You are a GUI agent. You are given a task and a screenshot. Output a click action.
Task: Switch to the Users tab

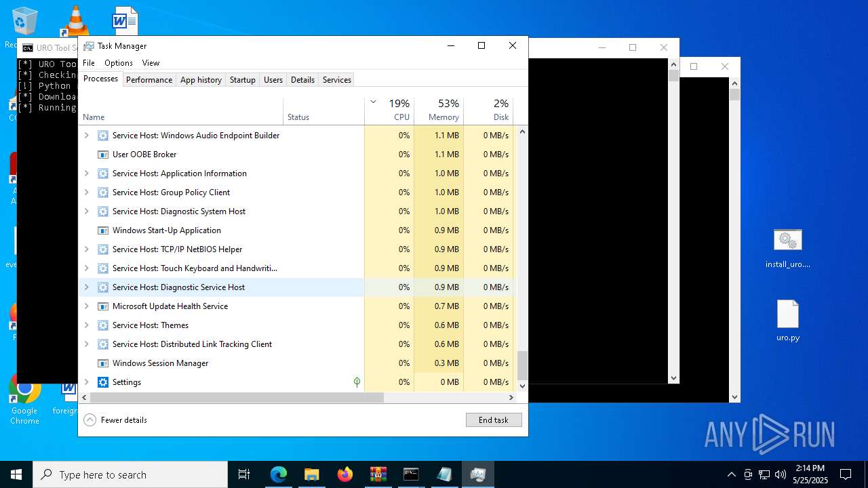273,80
